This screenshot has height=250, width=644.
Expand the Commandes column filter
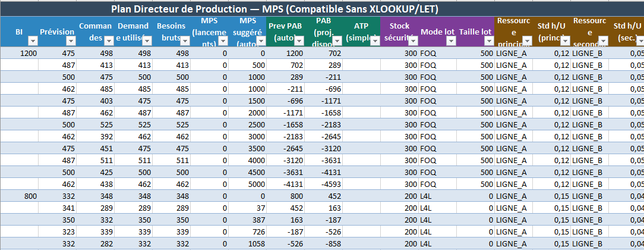109,40
